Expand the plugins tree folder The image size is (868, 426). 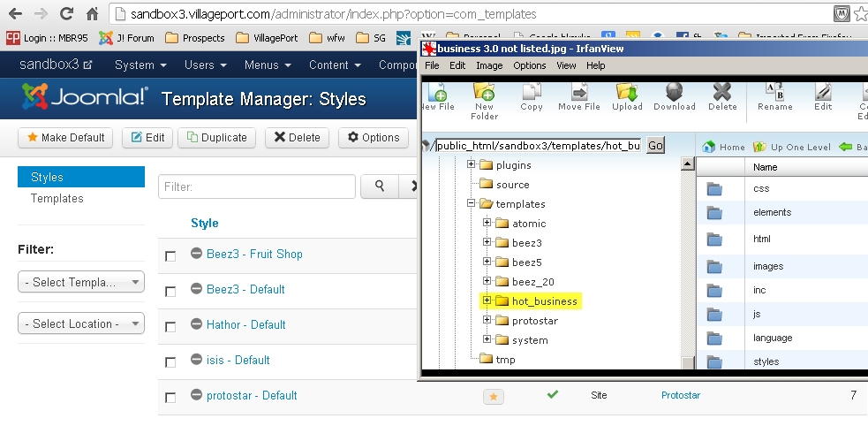(472, 164)
